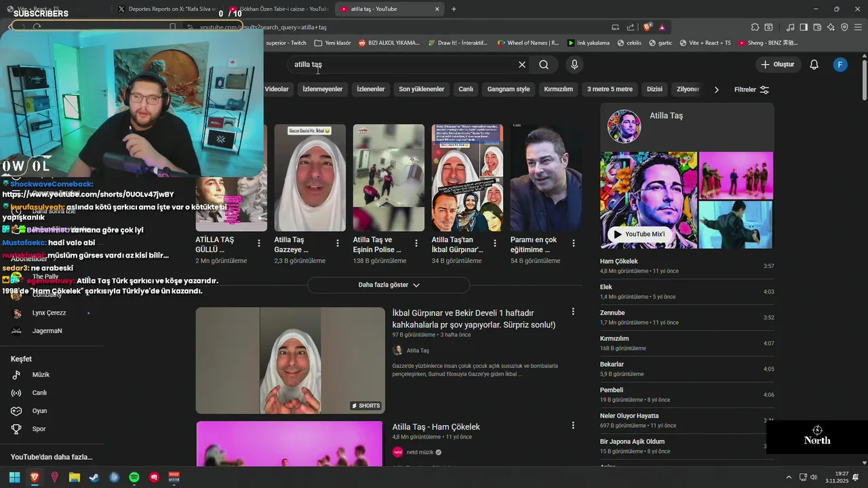
Task: Open JagermaN subscription channel
Action: pyautogui.click(x=47, y=331)
